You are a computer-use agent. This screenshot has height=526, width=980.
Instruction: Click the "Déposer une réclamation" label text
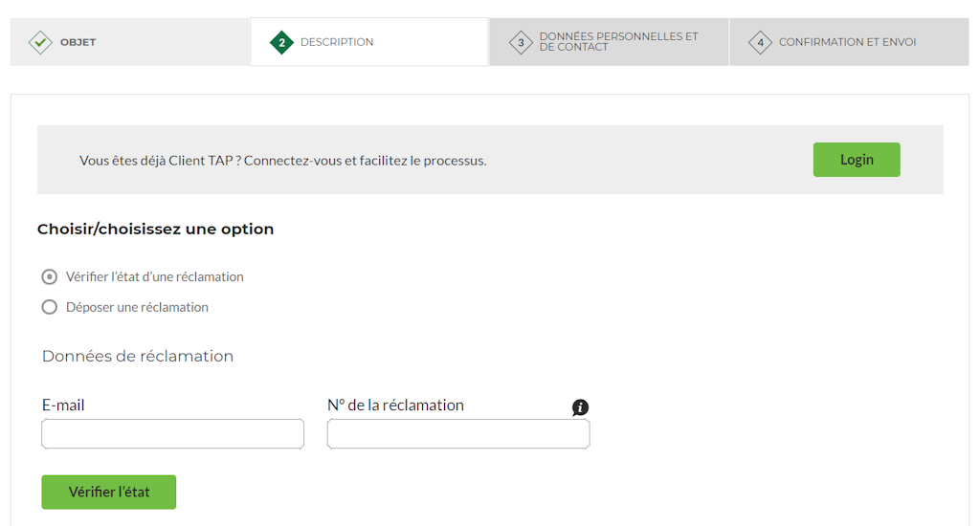point(137,307)
